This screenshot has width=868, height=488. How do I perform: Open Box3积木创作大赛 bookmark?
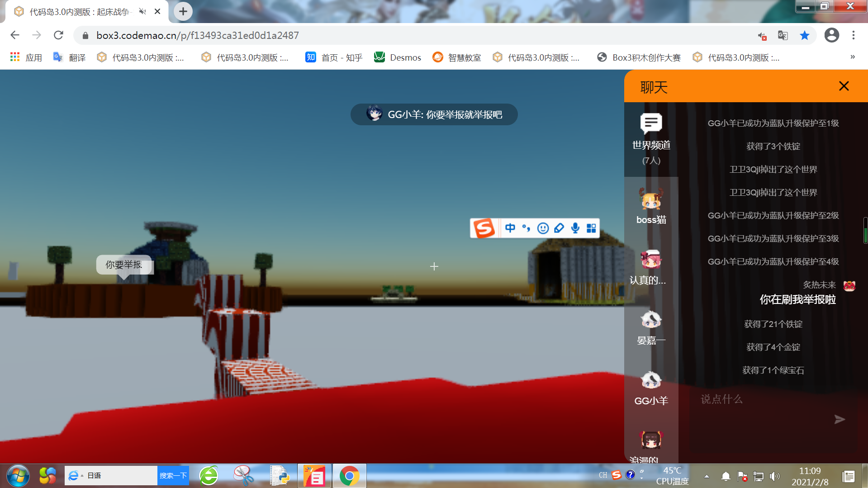639,57
